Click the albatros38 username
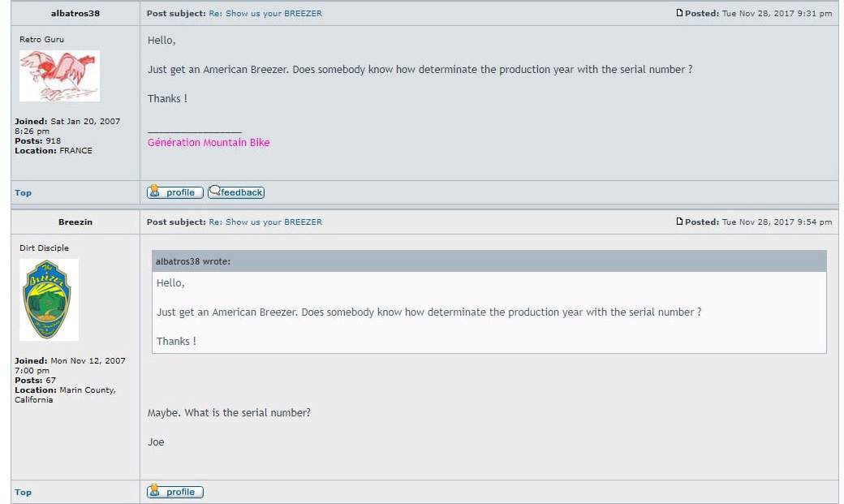The width and height of the screenshot is (844, 504). click(75, 14)
